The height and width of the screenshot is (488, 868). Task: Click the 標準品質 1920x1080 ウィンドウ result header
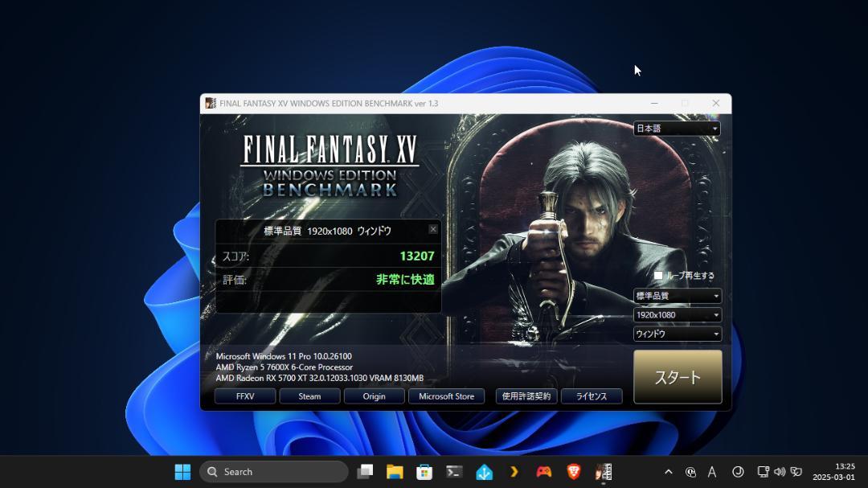[327, 231]
